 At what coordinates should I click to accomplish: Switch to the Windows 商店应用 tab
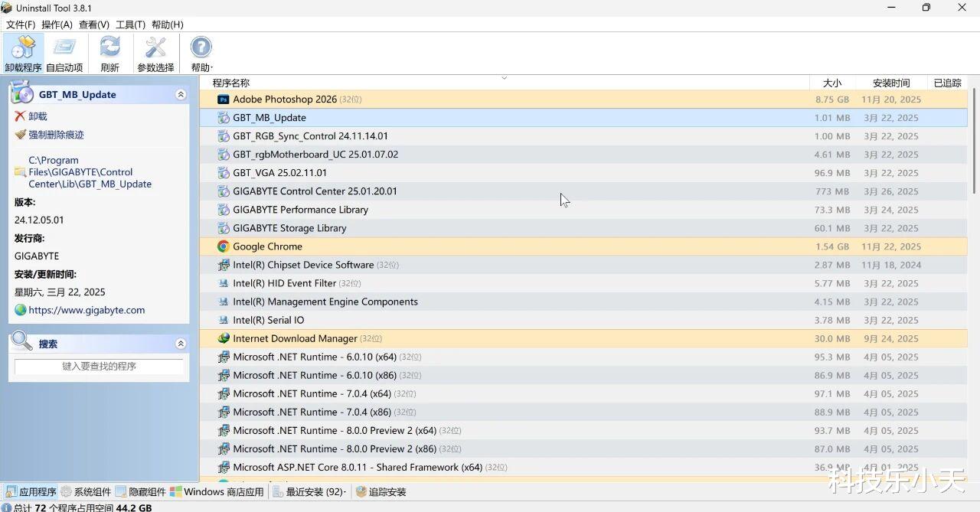tap(217, 492)
